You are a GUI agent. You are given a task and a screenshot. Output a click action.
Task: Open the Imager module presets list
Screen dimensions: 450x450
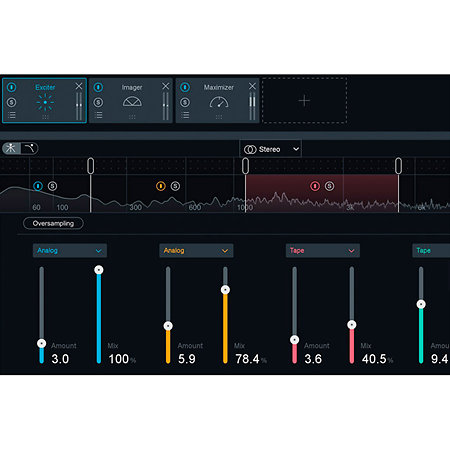[x=98, y=115]
